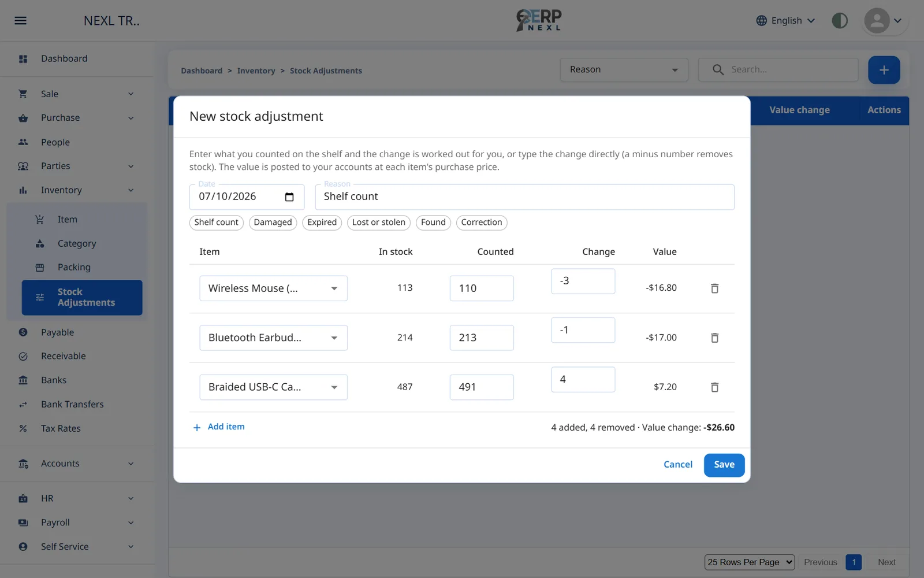Viewport: 924px width, 578px height.
Task: Open the Braided USB-C item dropdown
Action: (274, 387)
